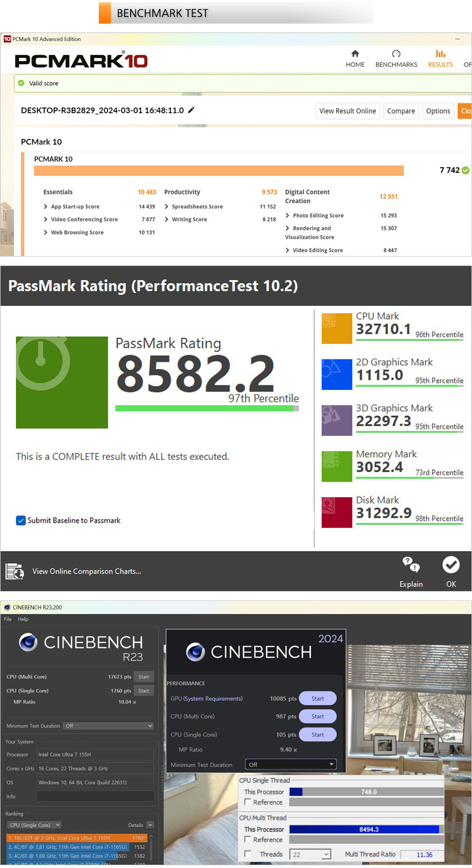Click the Explain question-mark icon
The image size is (472, 868).
(411, 564)
